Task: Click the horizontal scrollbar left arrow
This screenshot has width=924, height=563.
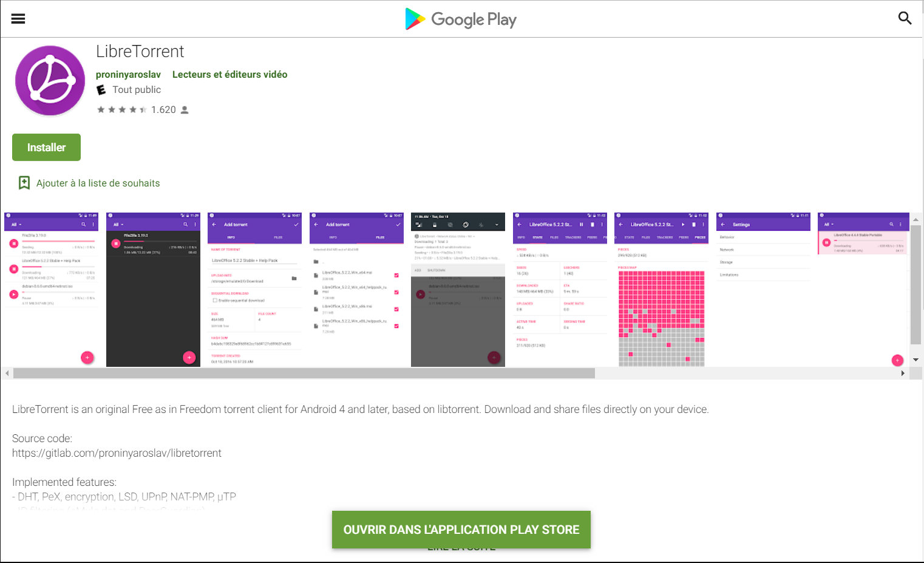Action: [x=7, y=373]
